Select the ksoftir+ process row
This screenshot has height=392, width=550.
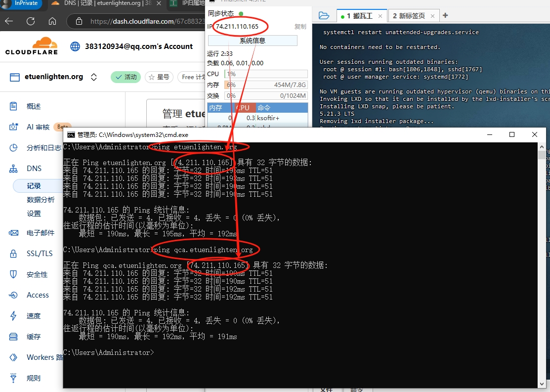(258, 118)
